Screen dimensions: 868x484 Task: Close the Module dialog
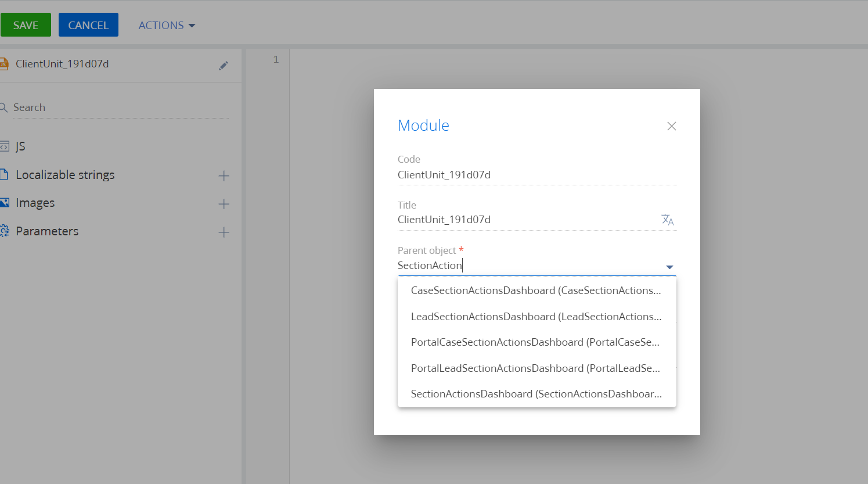tap(672, 126)
